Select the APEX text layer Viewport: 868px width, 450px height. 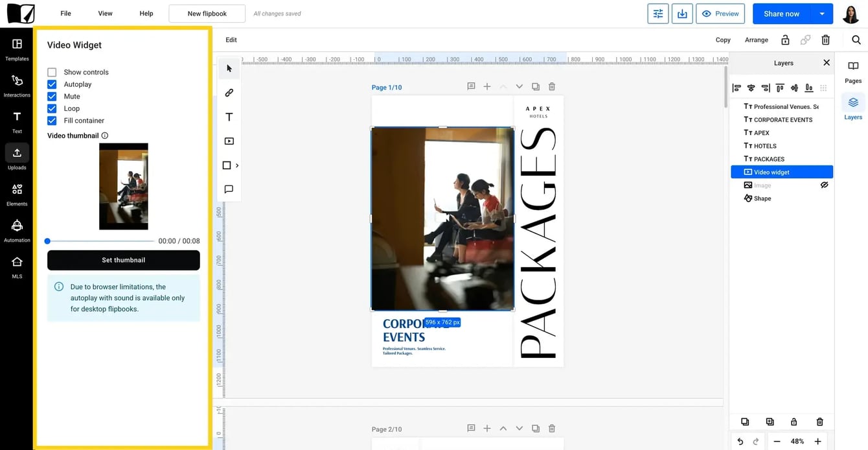782,132
